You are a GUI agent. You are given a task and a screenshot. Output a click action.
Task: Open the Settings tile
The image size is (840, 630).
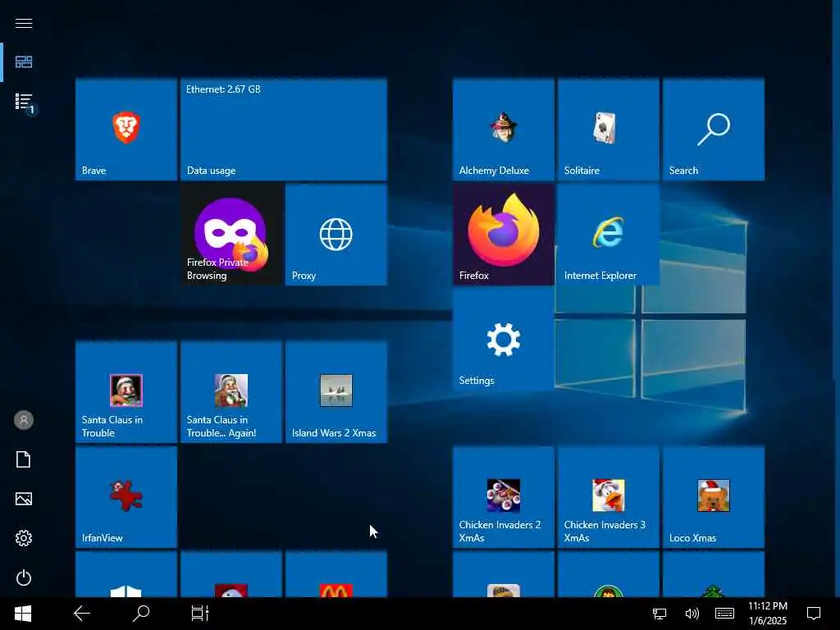(x=503, y=340)
